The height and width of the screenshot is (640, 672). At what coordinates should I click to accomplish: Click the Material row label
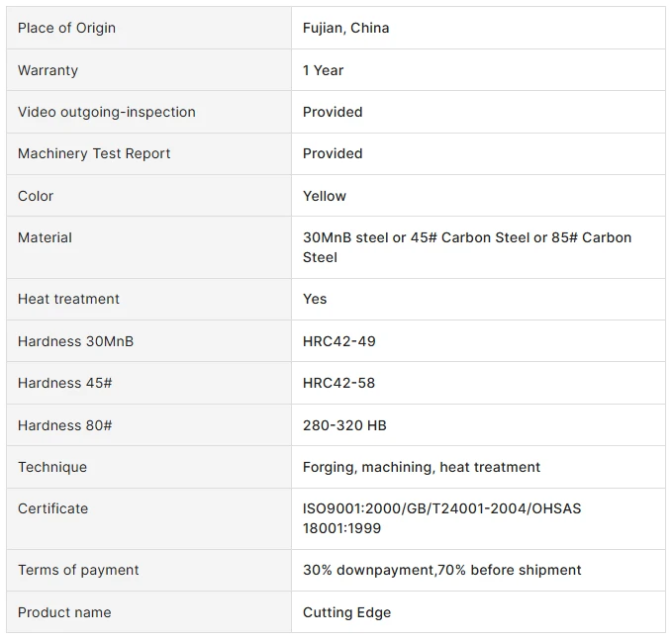click(x=45, y=237)
